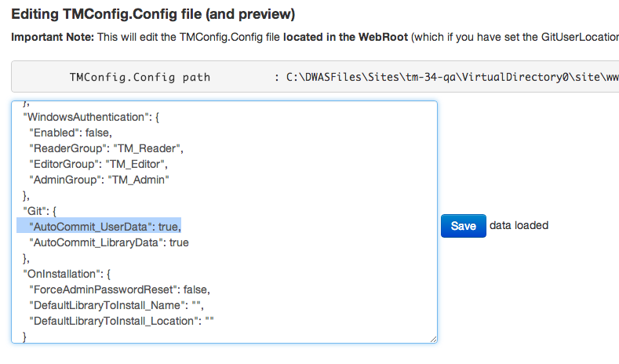Viewport: 619px width, 364px height.
Task: Click the "AutoCommit_LibraryData": true line
Action: [108, 242]
